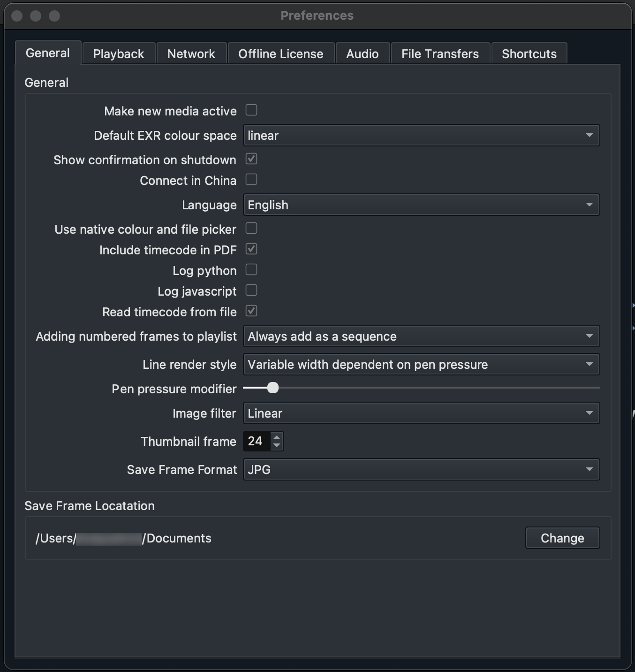
Task: Increment the Thumbnail frame value with up arrow
Action: point(277,437)
